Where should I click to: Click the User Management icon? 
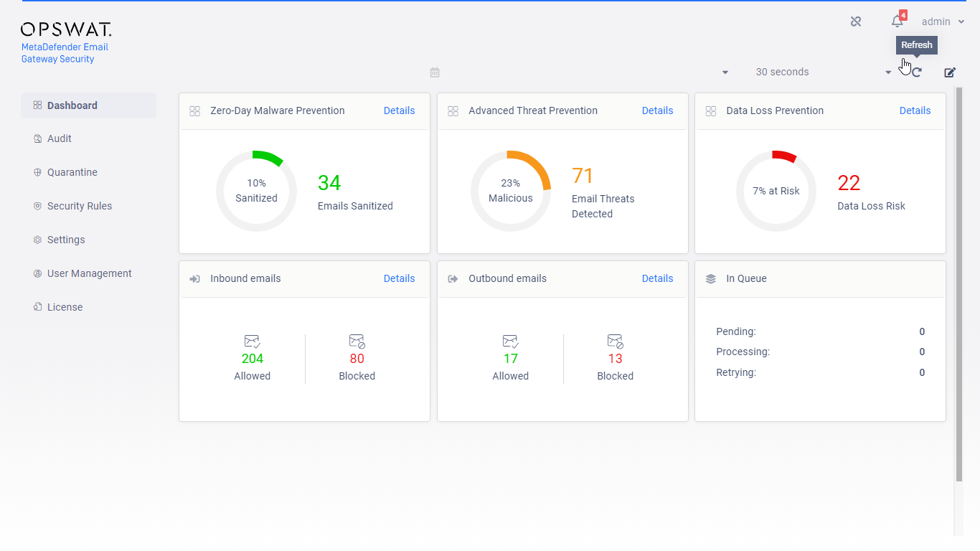(37, 273)
